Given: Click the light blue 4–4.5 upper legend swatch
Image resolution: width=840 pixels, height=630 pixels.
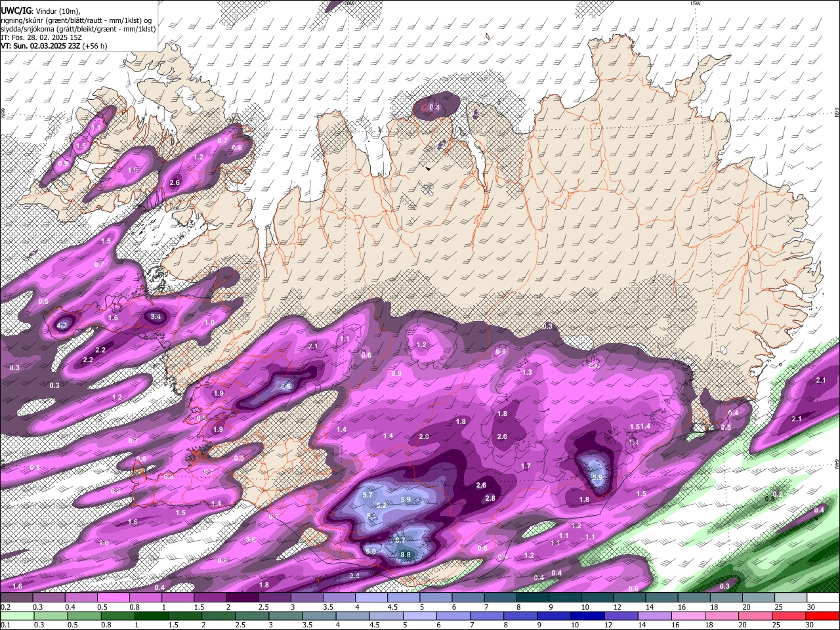Looking at the screenshot, I should click(371, 598).
